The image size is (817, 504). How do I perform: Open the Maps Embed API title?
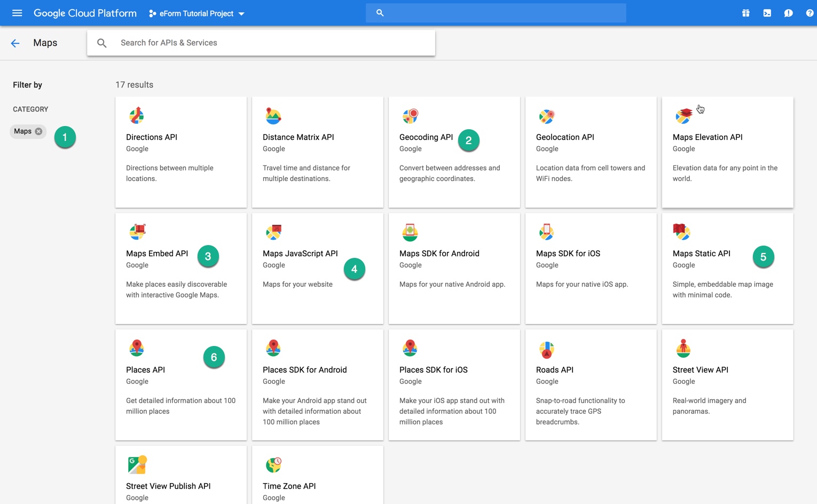tap(157, 254)
